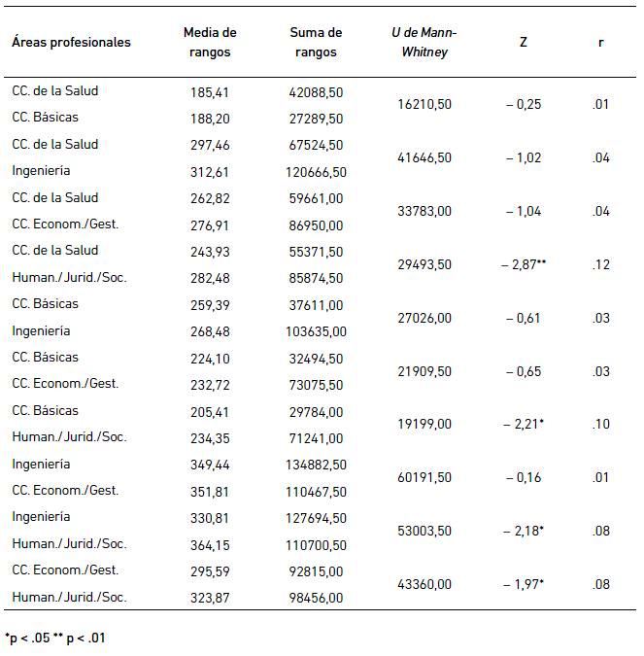Click the mean rank 364,15

tap(210, 543)
